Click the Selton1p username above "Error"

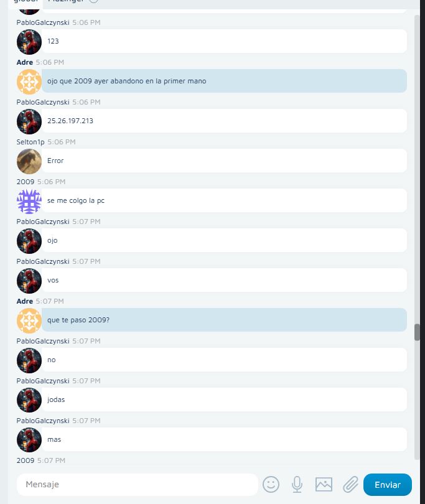30,142
